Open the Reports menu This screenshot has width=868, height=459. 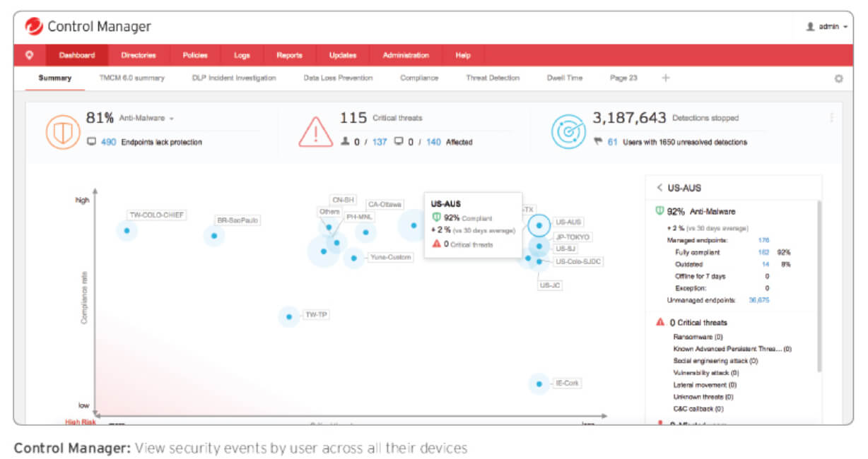pos(290,55)
